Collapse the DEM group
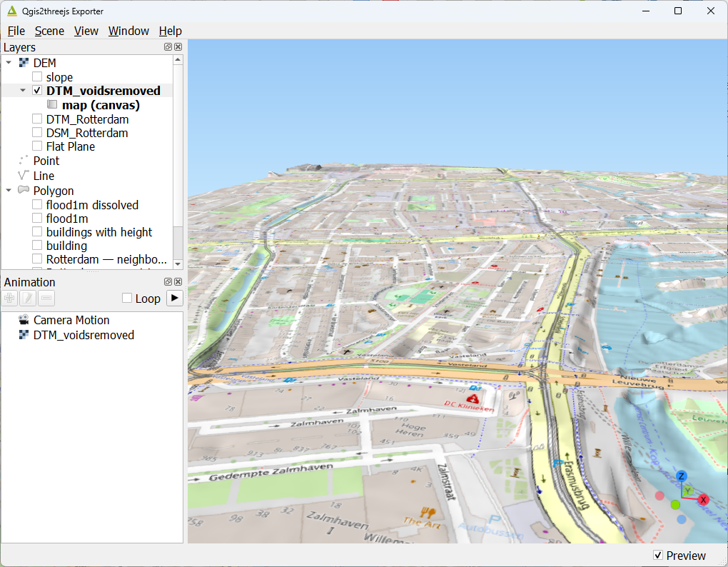The height and width of the screenshot is (567, 728). click(9, 63)
